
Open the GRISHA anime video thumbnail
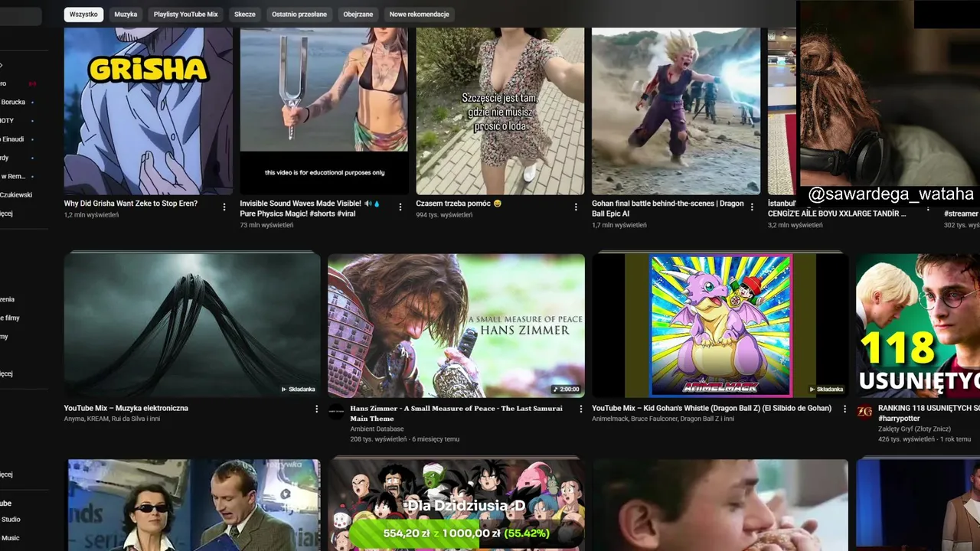click(148, 111)
